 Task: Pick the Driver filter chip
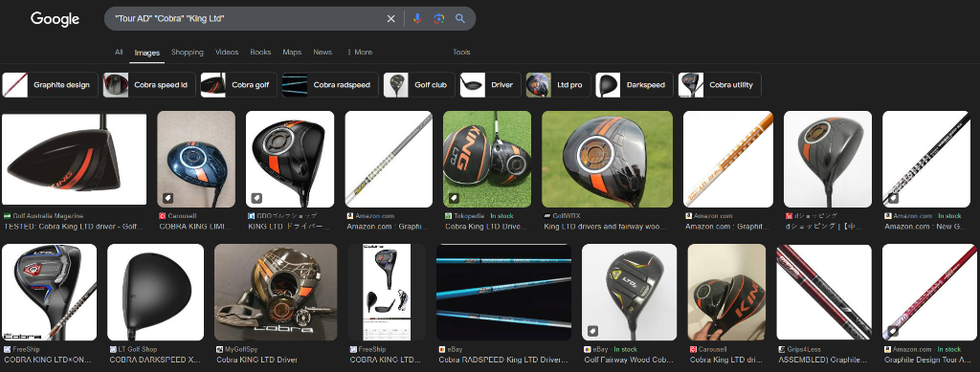[x=491, y=85]
